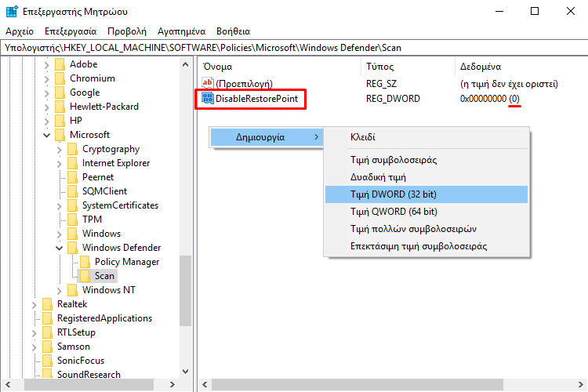This screenshot has width=588, height=392.
Task: Click the SystemCertificates folder icon
Action: (x=72, y=205)
